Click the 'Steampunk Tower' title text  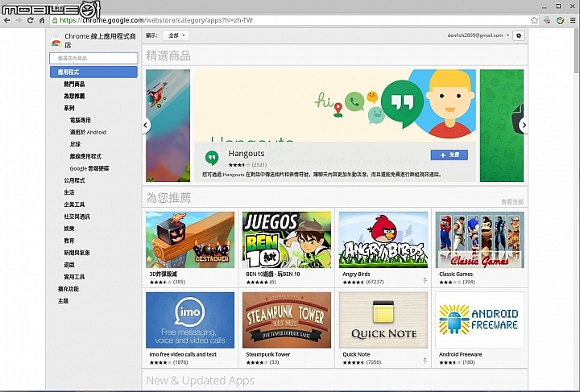coord(267,354)
